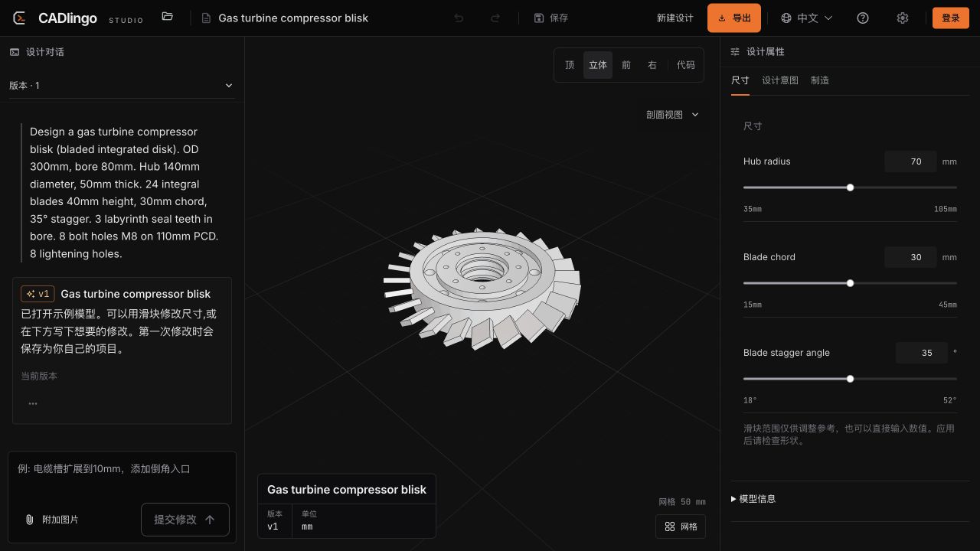Save the design with 保存

click(x=551, y=18)
